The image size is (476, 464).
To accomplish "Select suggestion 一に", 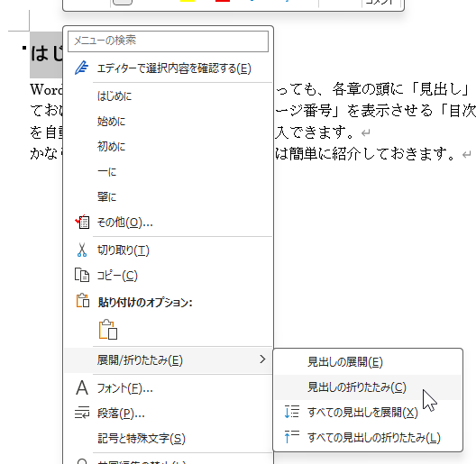I will pyautogui.click(x=168, y=172).
